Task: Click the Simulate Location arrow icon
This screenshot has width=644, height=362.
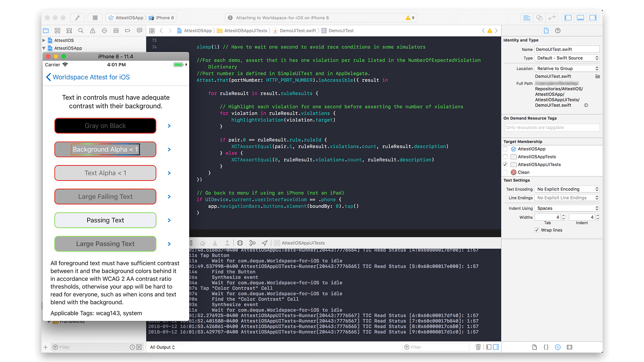Action: (265, 243)
